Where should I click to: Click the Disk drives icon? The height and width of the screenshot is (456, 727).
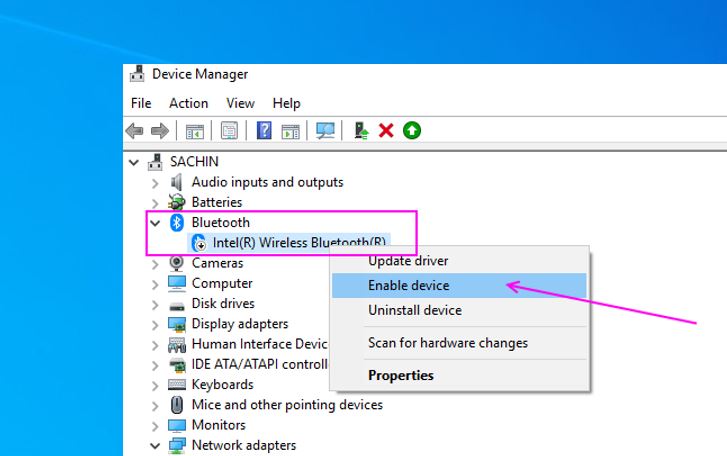(x=177, y=306)
